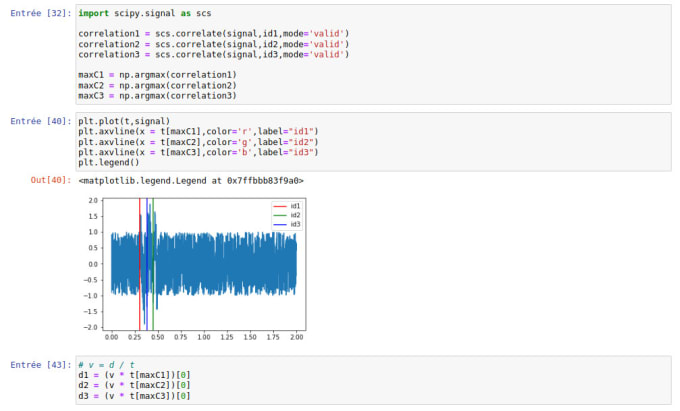This screenshot has height=411, width=680.
Task: Click the green id2 vertical line in plot
Action: pyautogui.click(x=153, y=264)
